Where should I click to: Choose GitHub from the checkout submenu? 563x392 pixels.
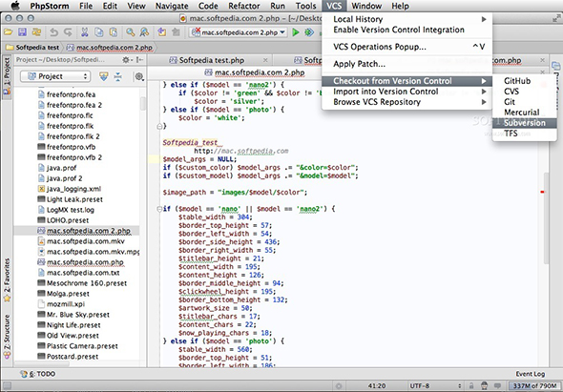(524, 81)
